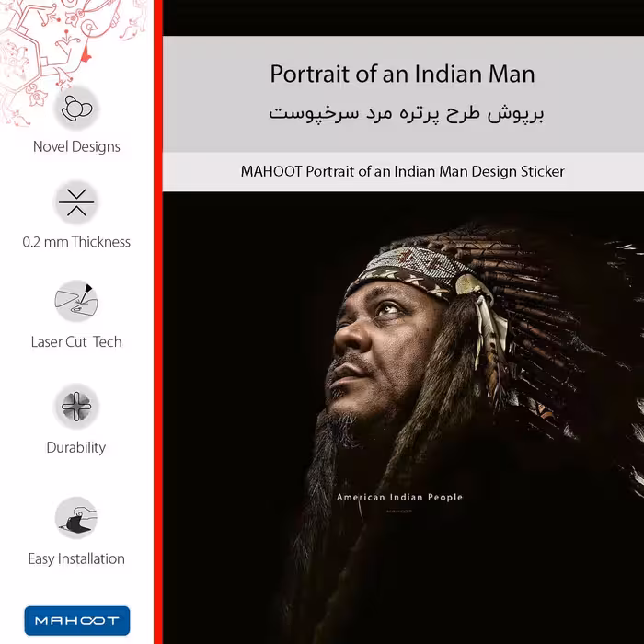Click the Laser Cut Tech icon

(x=76, y=302)
